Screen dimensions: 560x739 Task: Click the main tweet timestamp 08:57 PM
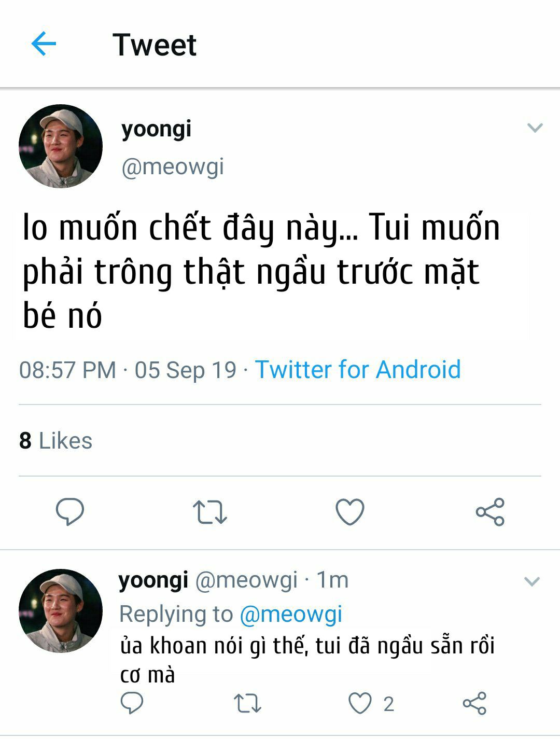tap(67, 370)
